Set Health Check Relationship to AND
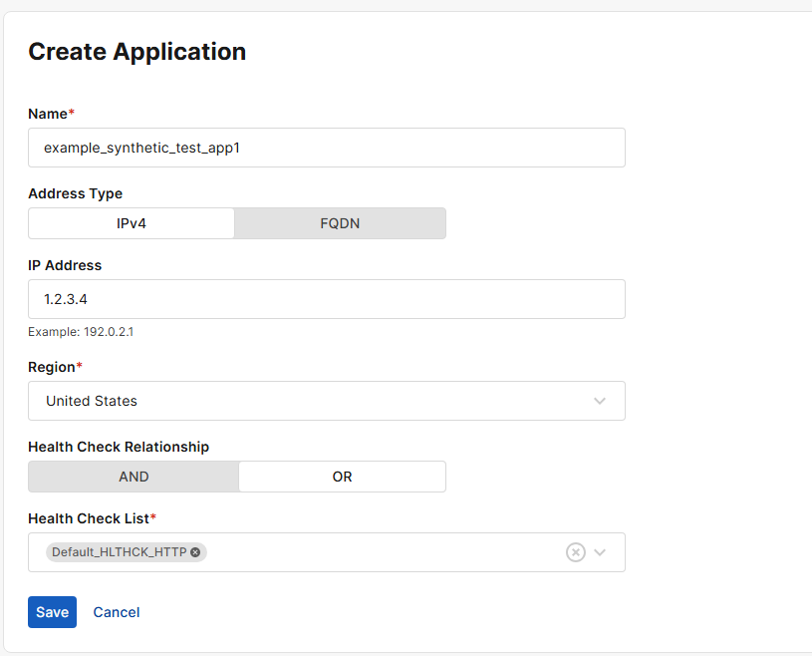 134,477
